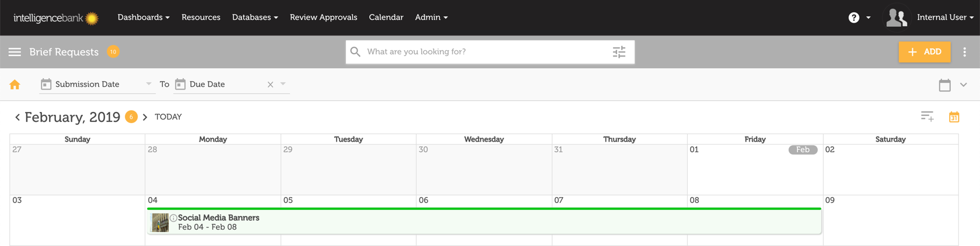
Task: Open the three-dot more options menu
Action: click(964, 52)
